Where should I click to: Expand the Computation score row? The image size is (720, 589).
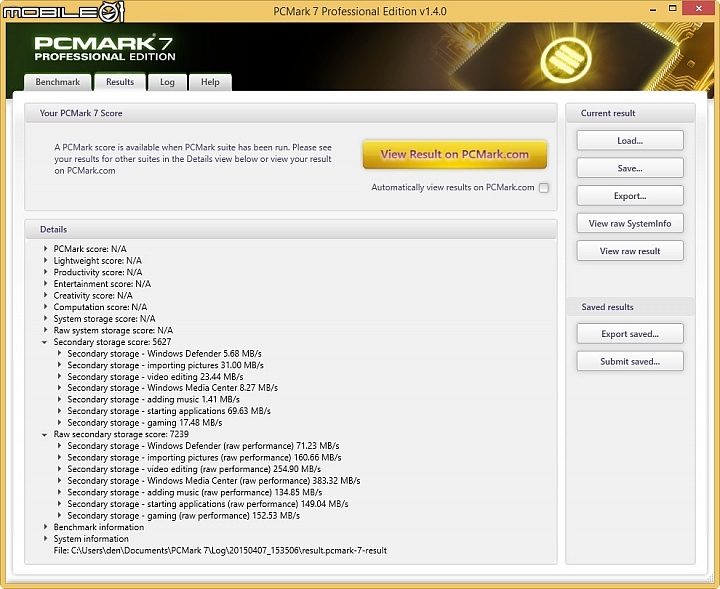[45, 307]
